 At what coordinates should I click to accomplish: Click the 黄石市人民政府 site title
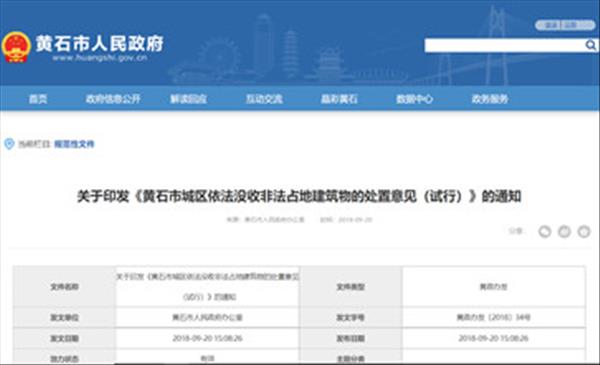pos(99,43)
